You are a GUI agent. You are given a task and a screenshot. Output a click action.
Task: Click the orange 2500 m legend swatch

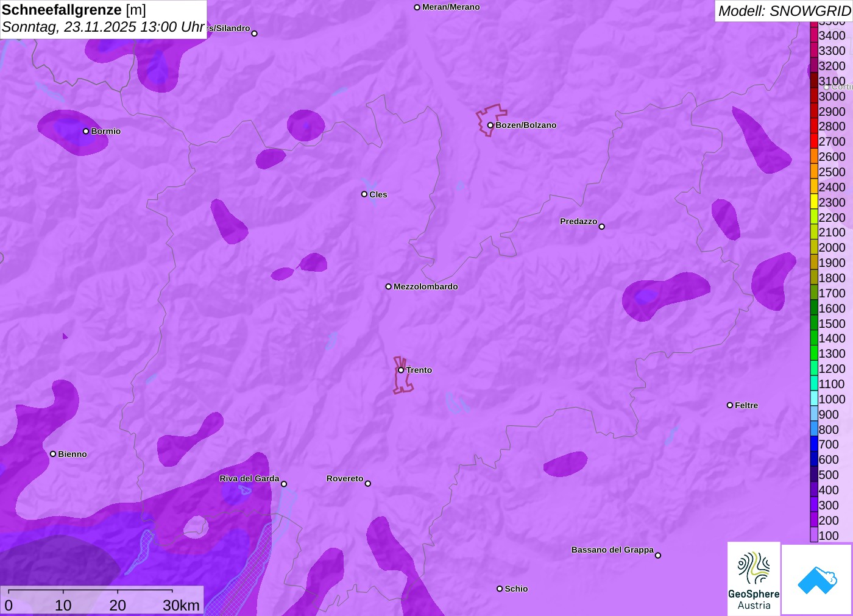point(814,172)
